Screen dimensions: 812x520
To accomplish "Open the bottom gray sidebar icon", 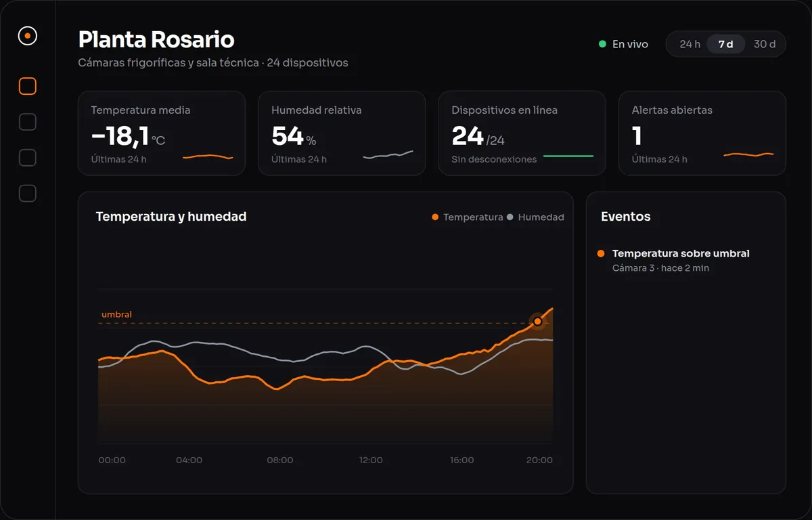I will (27, 194).
